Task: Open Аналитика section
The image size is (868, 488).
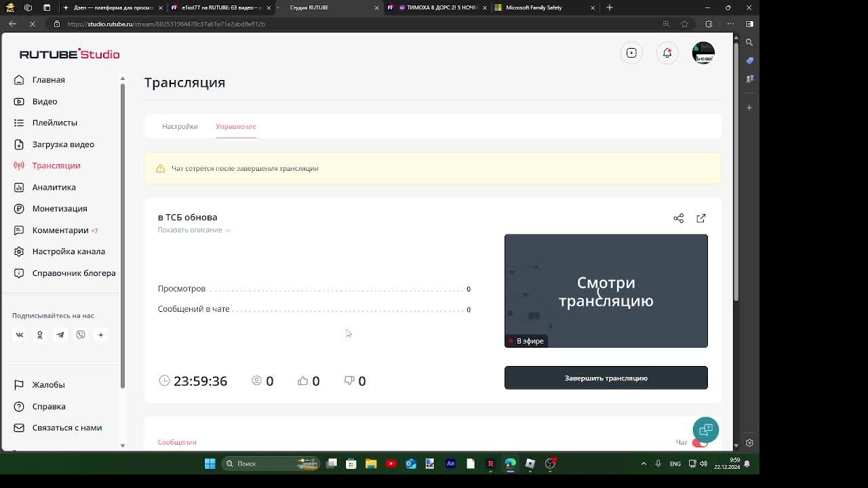Action: click(x=45, y=187)
